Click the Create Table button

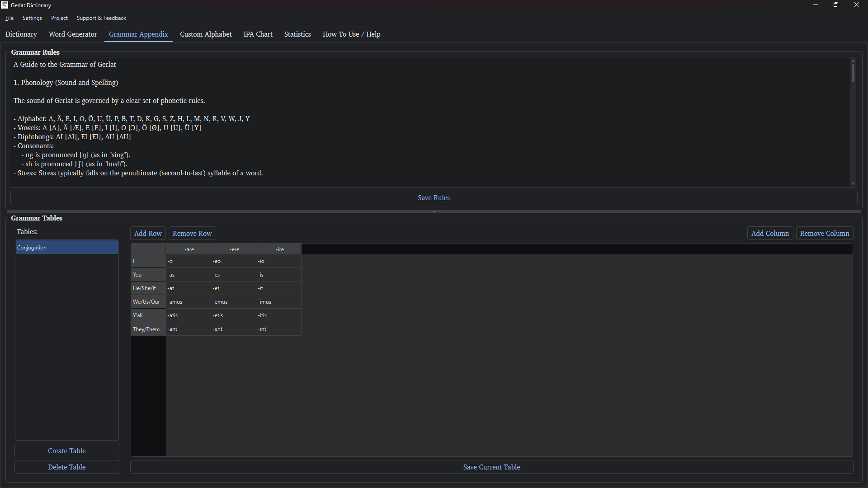[67, 451]
